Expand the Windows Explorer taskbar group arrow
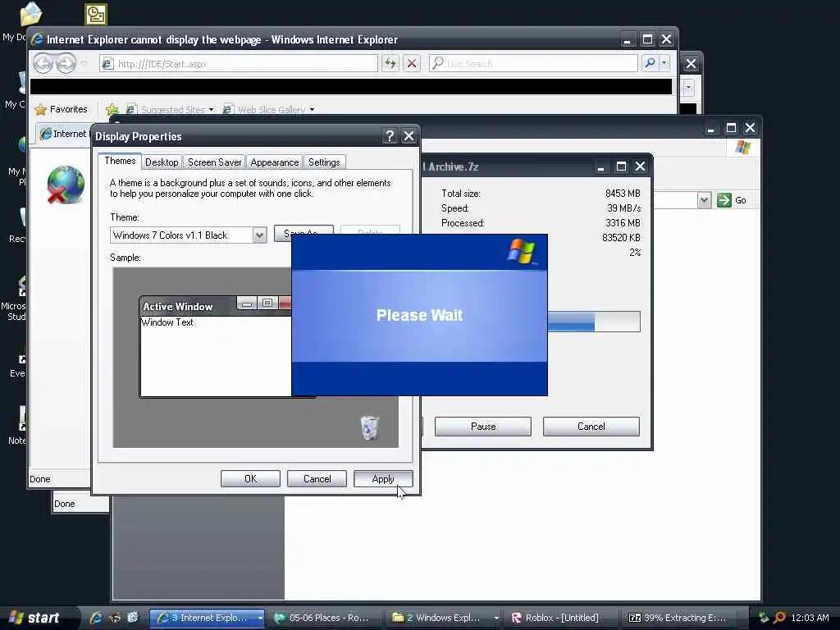This screenshot has height=630, width=840. point(496,618)
